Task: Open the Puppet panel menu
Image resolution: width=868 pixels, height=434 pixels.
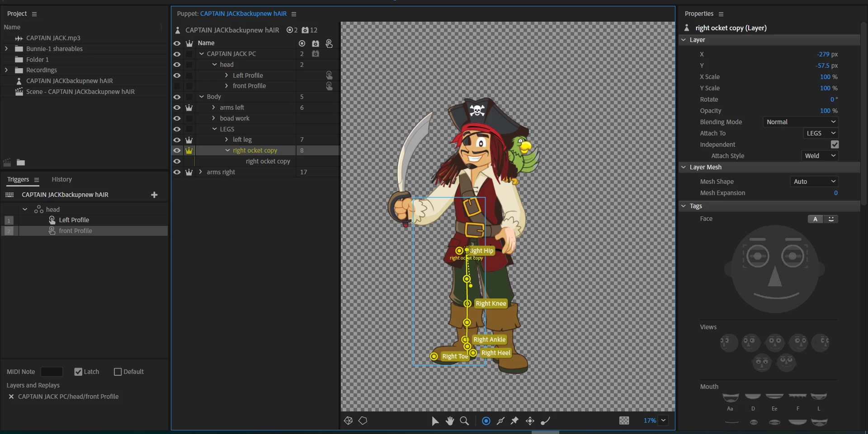Action: click(294, 14)
